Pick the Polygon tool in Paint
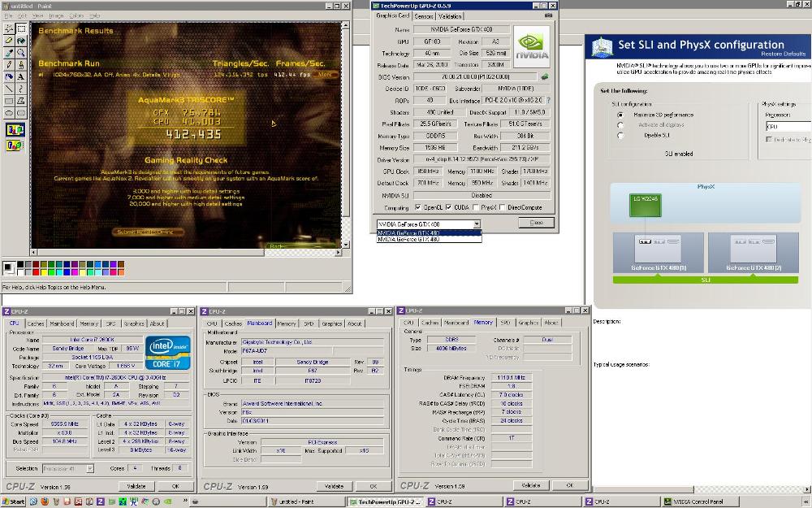This screenshot has height=508, width=812. [x=21, y=100]
